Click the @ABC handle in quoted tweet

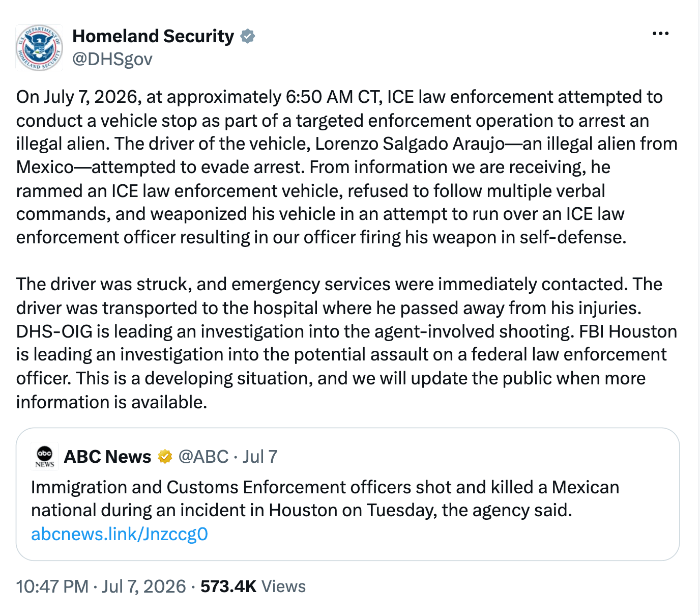(203, 457)
